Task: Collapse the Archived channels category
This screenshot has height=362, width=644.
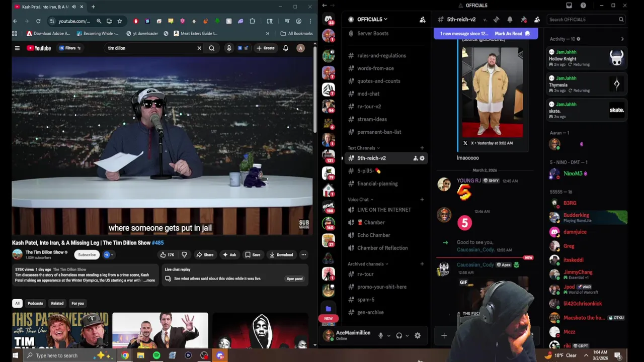Action: [x=368, y=264]
